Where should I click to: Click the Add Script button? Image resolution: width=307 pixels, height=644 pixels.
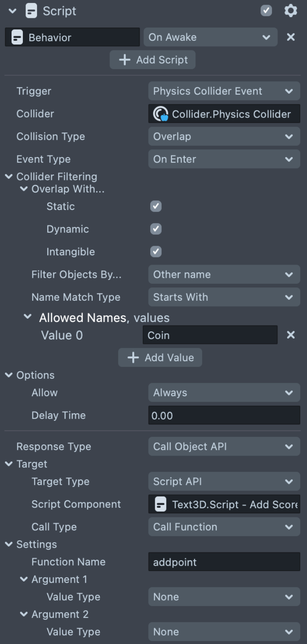click(153, 60)
